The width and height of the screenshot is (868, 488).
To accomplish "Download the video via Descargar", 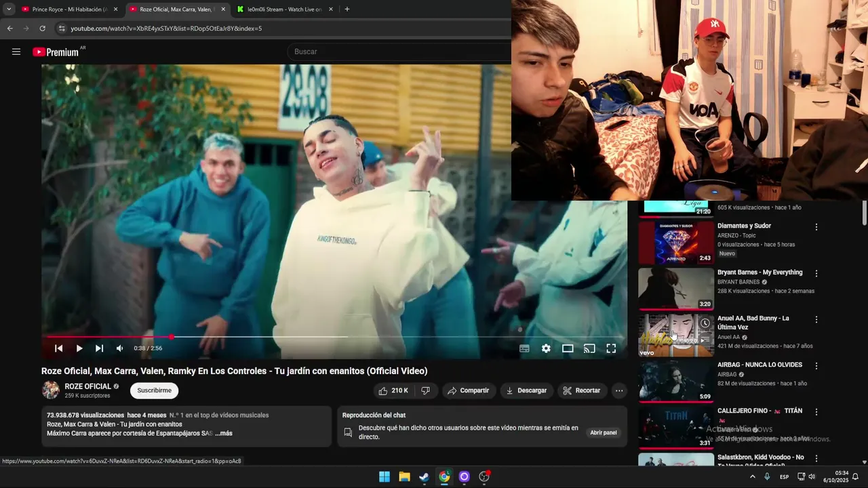I will pyautogui.click(x=527, y=390).
